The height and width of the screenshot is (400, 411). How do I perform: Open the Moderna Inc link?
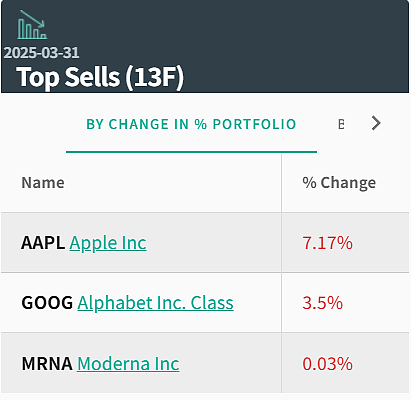tap(128, 363)
